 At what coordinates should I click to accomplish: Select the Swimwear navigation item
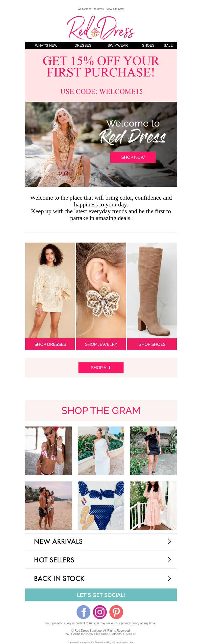[118, 45]
